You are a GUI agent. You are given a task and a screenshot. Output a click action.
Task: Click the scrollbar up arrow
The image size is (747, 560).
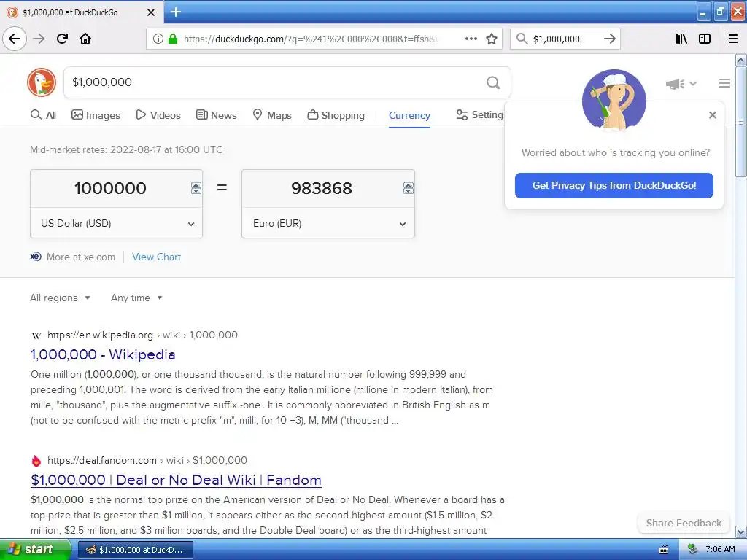(741, 60)
